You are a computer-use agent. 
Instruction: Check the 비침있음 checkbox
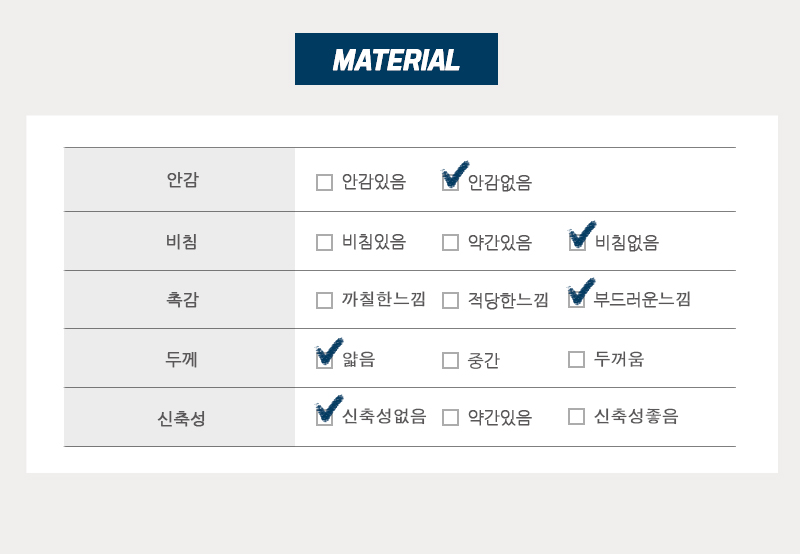[324, 242]
